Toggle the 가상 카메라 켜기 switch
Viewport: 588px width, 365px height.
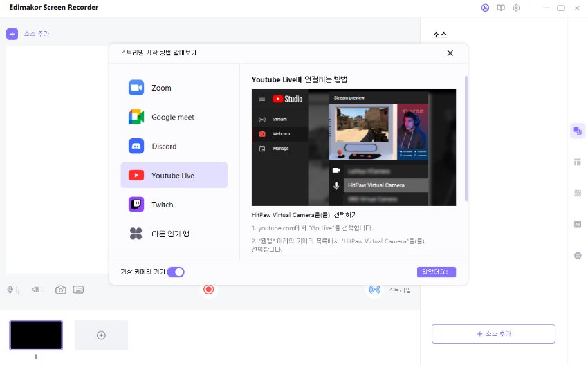[176, 272]
